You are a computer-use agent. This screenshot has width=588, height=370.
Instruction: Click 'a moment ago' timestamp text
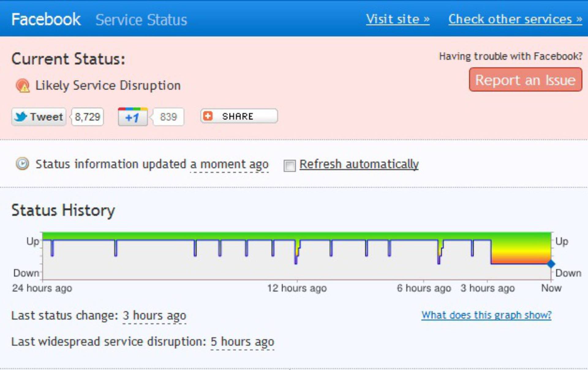(229, 164)
